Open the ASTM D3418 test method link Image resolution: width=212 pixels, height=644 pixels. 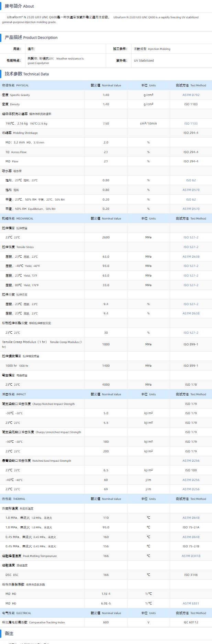pos(191,556)
